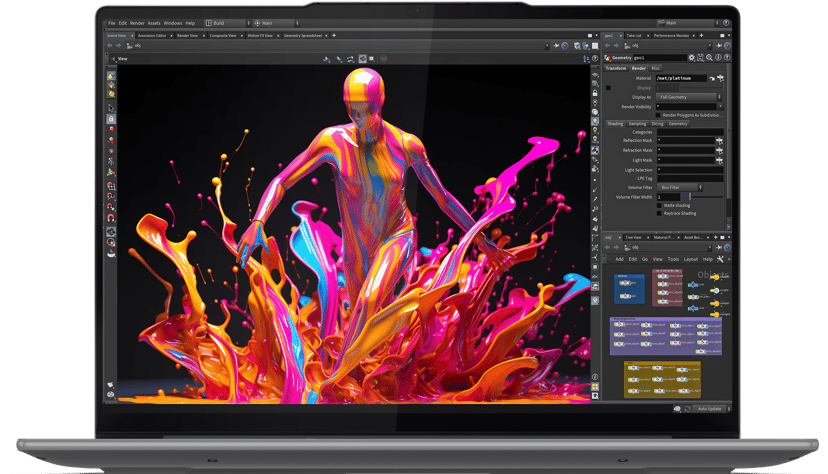Image resolution: width=828 pixels, height=474 pixels.
Task: Open the Assets menu
Action: (154, 23)
